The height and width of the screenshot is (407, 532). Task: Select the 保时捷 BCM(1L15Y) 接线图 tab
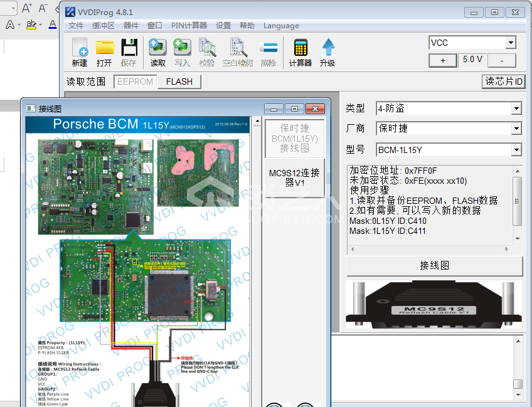294,139
